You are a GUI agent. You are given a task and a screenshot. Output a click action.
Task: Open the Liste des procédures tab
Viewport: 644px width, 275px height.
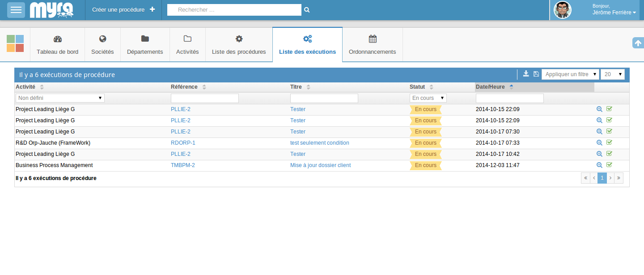coord(239,44)
